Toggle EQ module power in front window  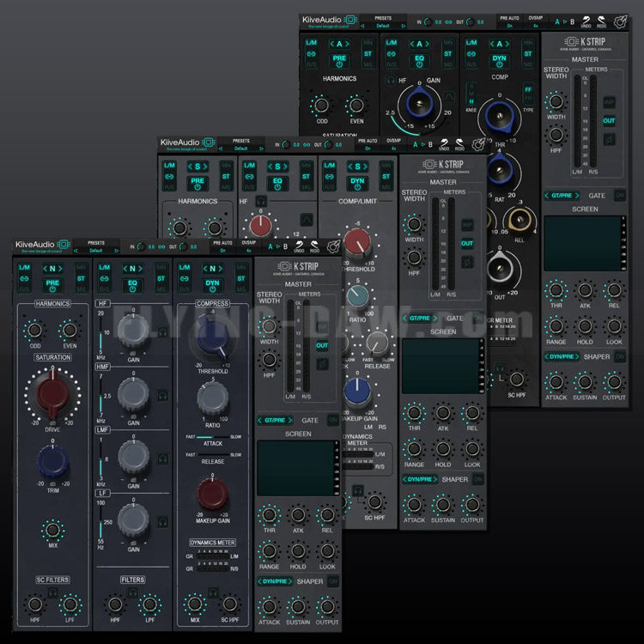click(132, 286)
